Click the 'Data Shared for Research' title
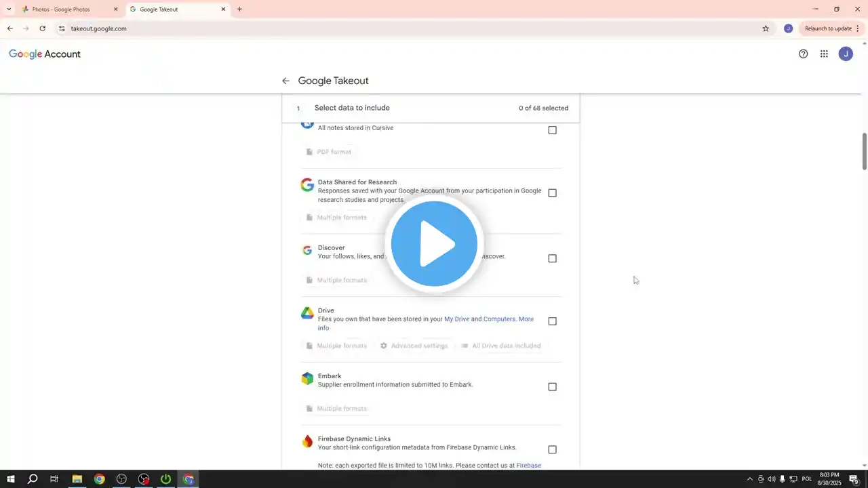Screen dimensions: 868x488 pos(357,182)
